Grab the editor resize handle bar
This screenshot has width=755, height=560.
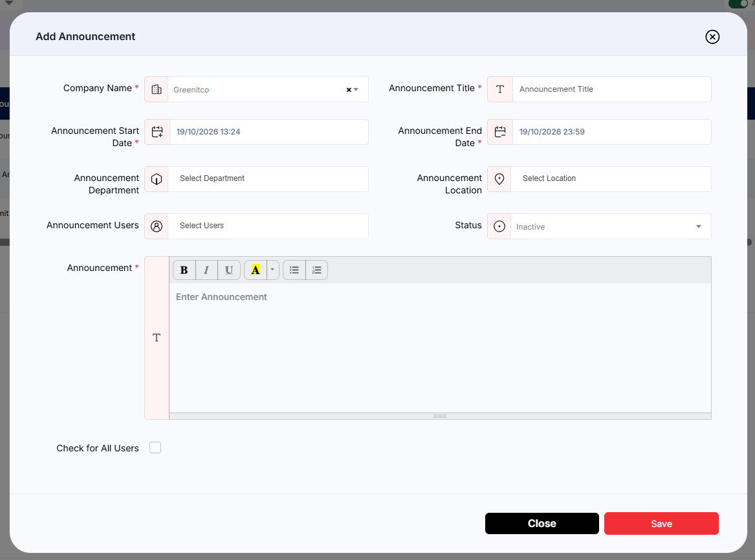[x=440, y=416]
